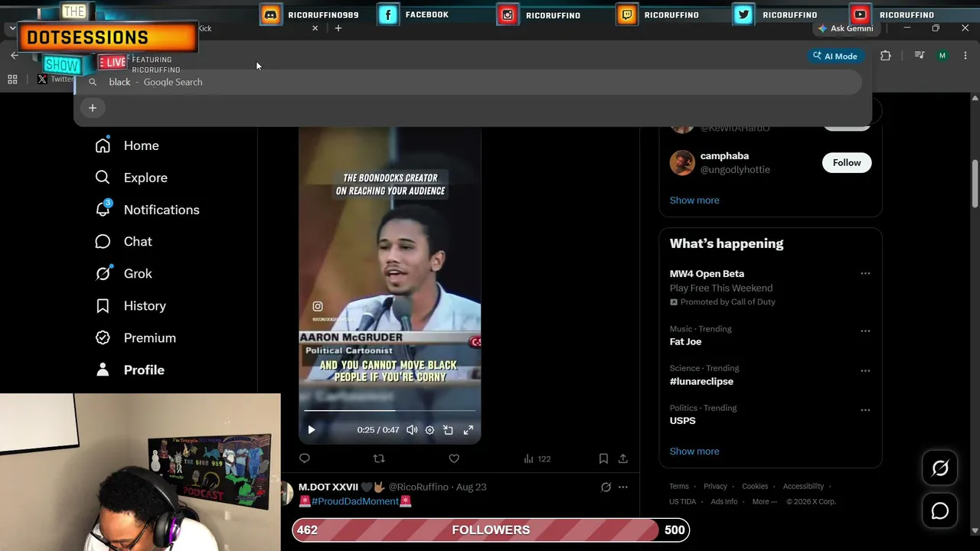Click the Ask Gemini button

pyautogui.click(x=845, y=28)
